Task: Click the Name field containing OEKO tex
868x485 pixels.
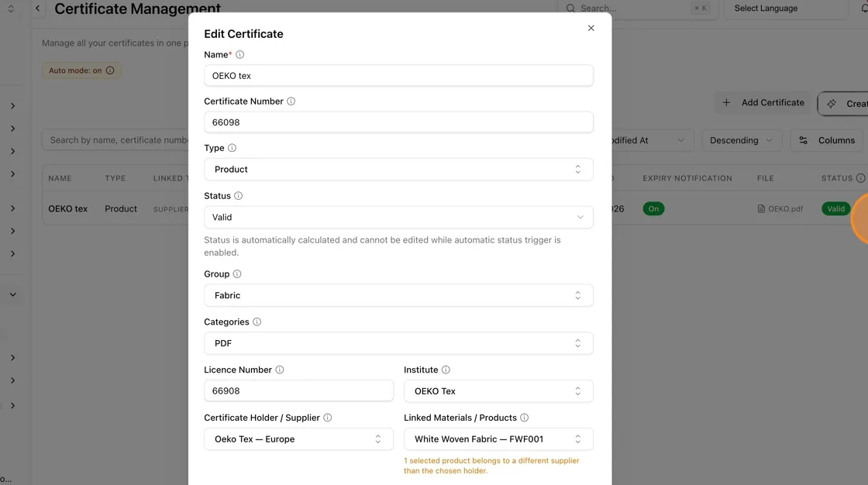Action: click(x=398, y=76)
